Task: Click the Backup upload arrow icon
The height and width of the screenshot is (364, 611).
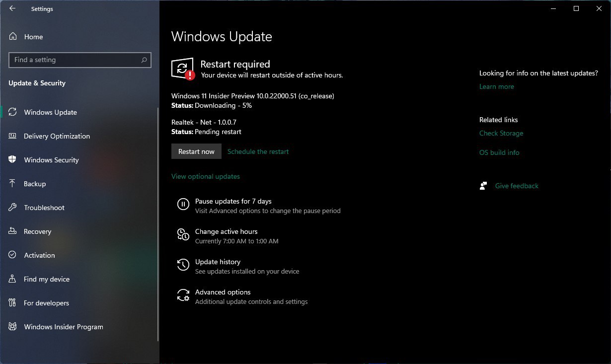Action: tap(13, 184)
